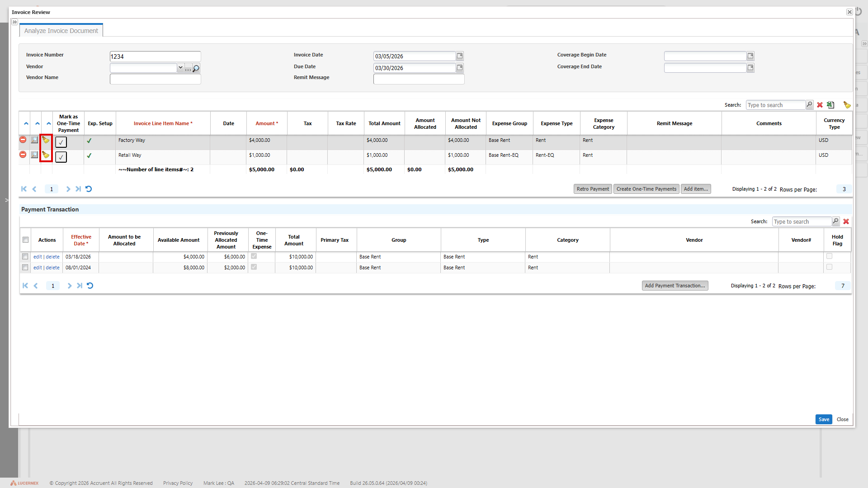Open Privacy Policy link in footer
Screen dimensions: 868x488
point(178,483)
